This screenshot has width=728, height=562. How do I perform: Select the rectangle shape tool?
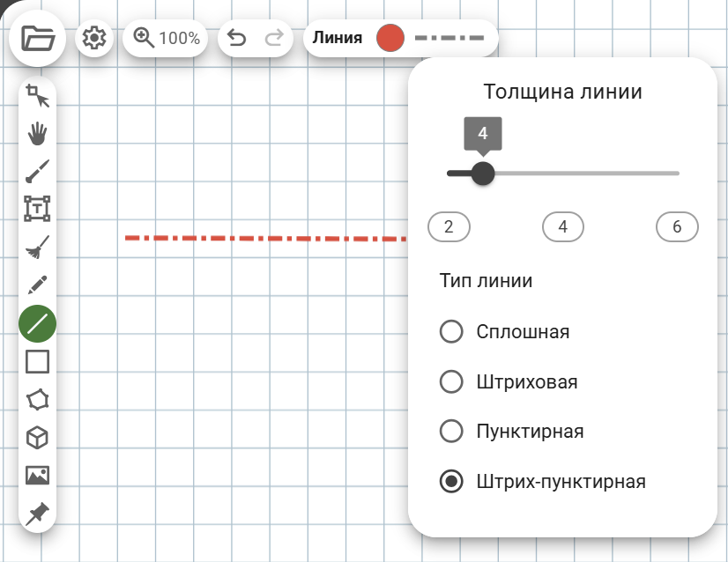pyautogui.click(x=37, y=361)
